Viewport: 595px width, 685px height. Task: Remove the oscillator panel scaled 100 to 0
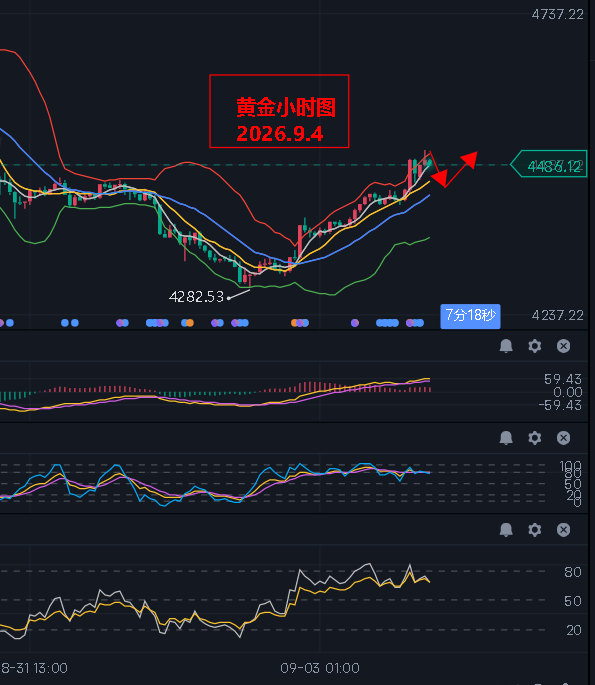tap(564, 438)
